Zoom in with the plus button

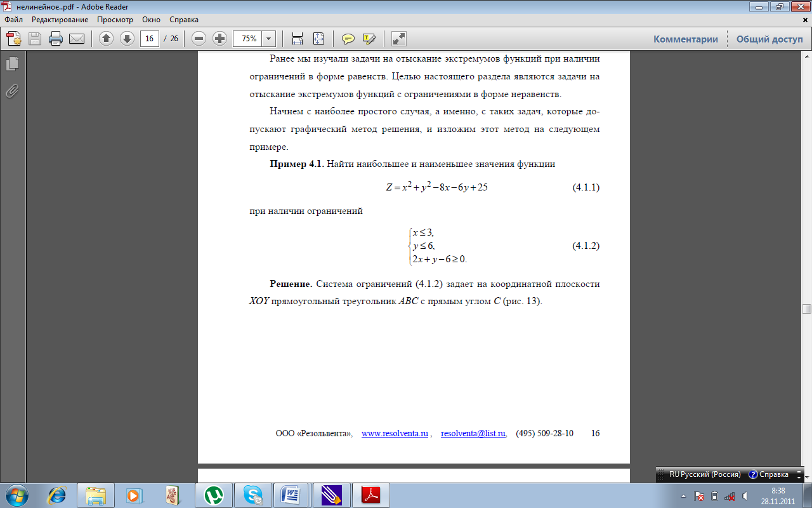click(219, 39)
